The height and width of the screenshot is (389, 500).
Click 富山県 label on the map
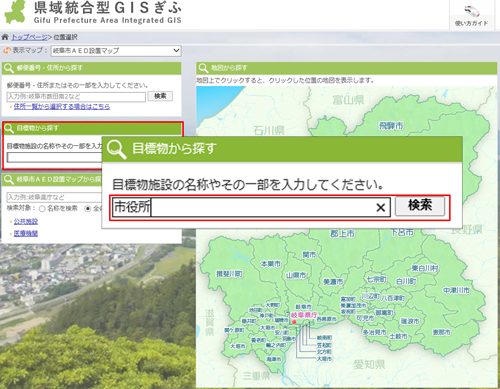click(348, 100)
